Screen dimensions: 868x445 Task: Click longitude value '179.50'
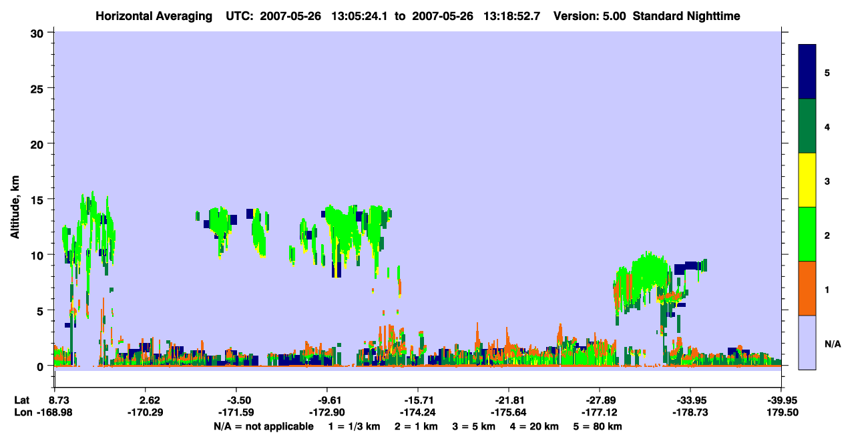781,413
